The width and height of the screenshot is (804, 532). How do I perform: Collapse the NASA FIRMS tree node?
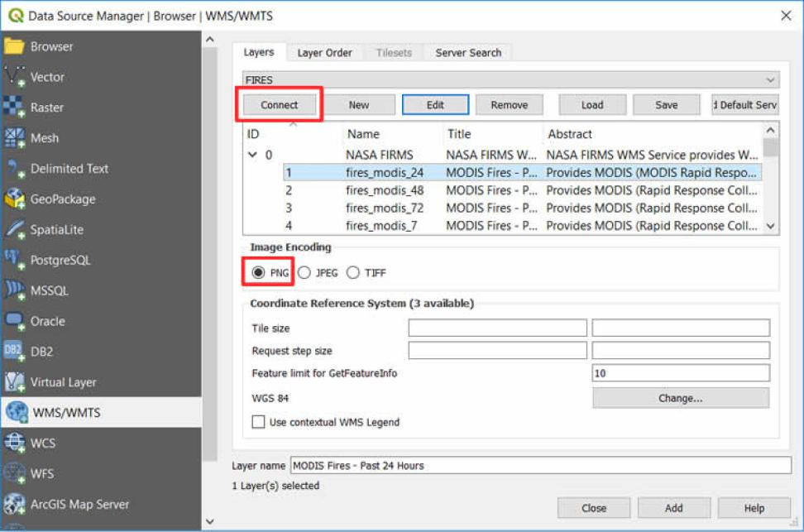point(252,155)
